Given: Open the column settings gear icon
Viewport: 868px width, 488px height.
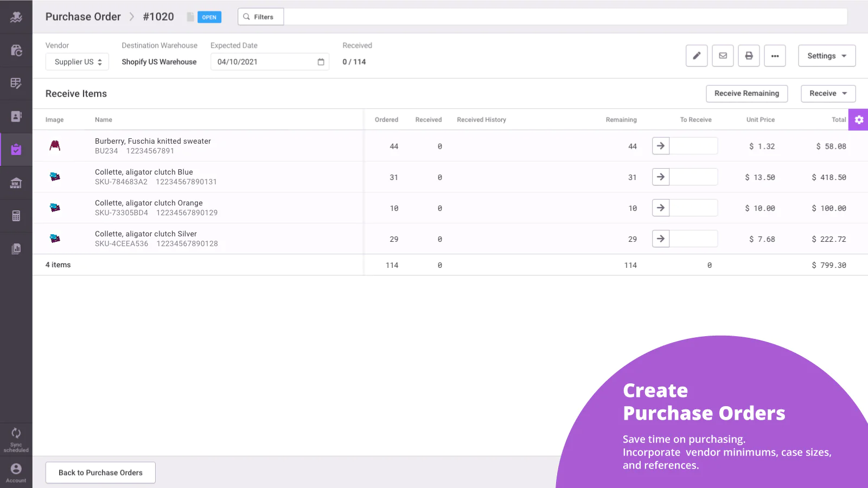Looking at the screenshot, I should pyautogui.click(x=859, y=120).
